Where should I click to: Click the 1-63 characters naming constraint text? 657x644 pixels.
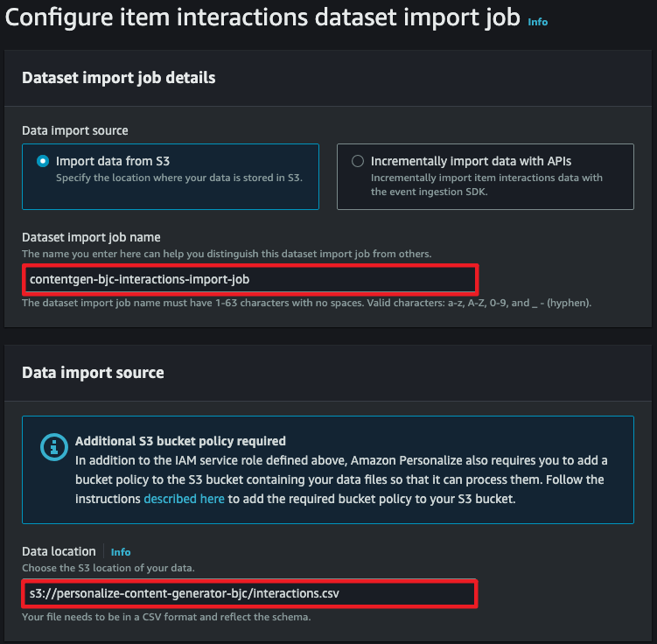pyautogui.click(x=306, y=303)
